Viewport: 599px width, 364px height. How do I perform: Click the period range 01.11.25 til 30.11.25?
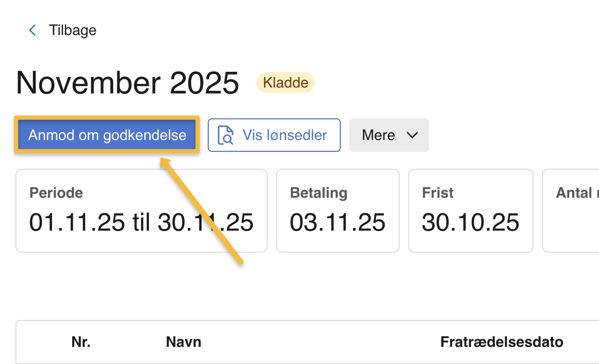141,222
